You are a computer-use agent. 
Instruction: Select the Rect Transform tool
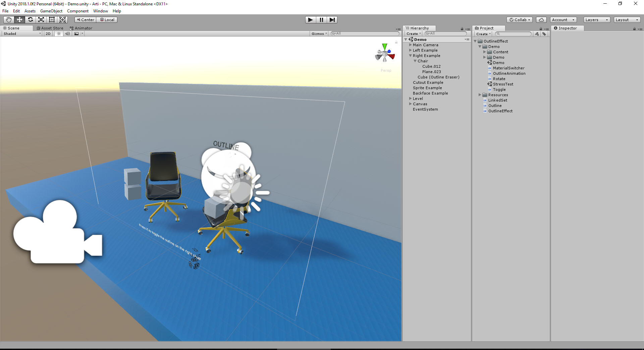pyautogui.click(x=52, y=20)
